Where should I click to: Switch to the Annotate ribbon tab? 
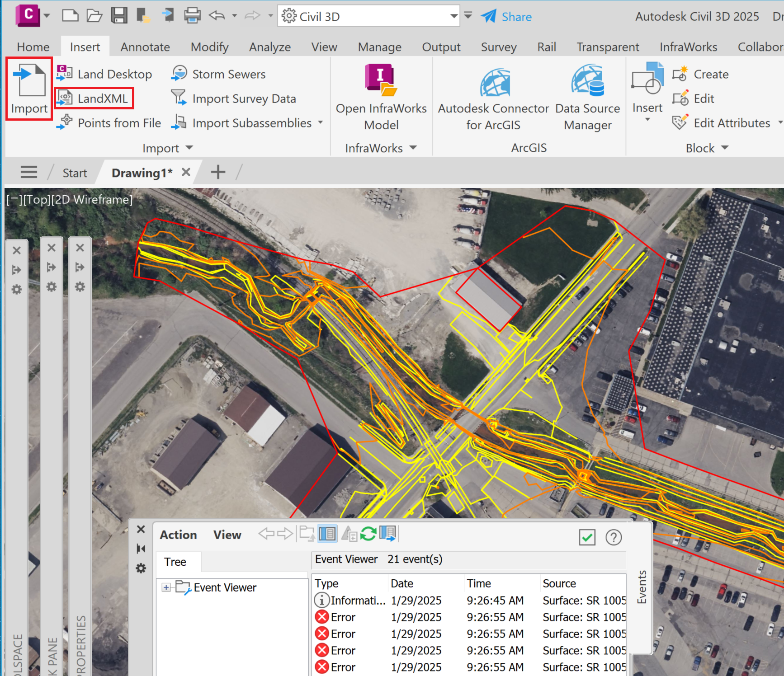(x=144, y=47)
